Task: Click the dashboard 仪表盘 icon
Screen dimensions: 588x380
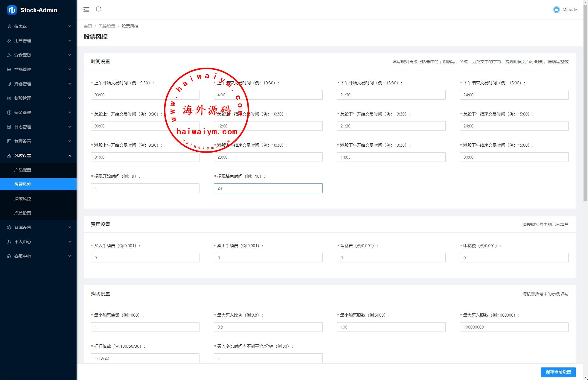Action: click(x=9, y=26)
